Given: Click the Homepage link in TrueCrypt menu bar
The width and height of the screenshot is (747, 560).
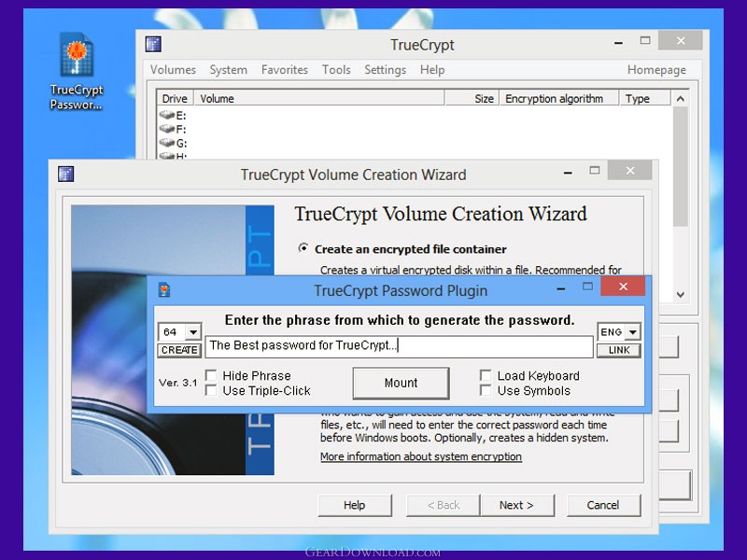Looking at the screenshot, I should click(x=657, y=69).
